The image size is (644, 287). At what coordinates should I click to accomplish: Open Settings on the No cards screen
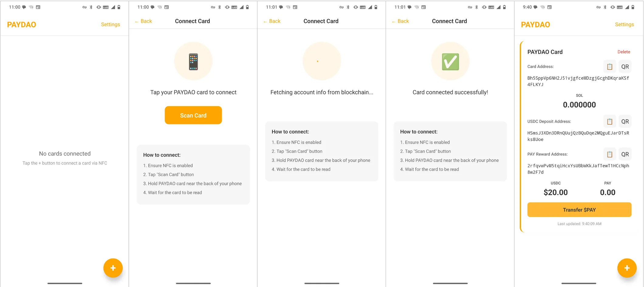point(110,24)
